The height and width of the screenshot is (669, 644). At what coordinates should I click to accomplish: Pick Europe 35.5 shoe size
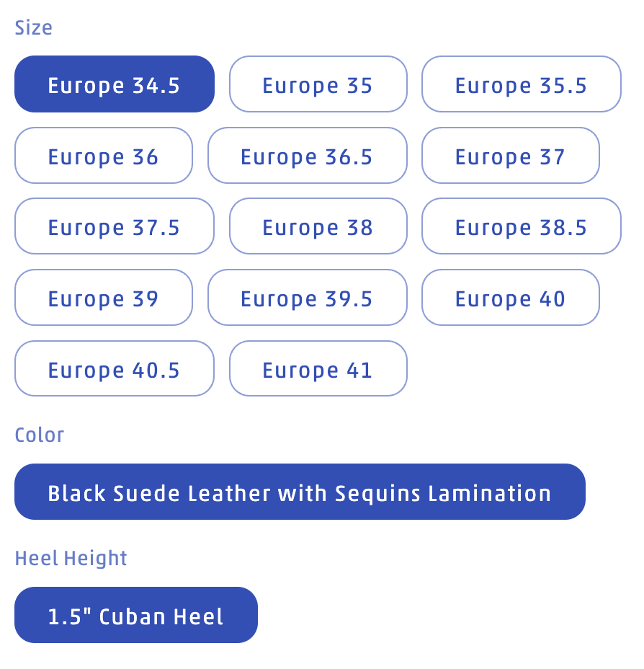pos(521,84)
